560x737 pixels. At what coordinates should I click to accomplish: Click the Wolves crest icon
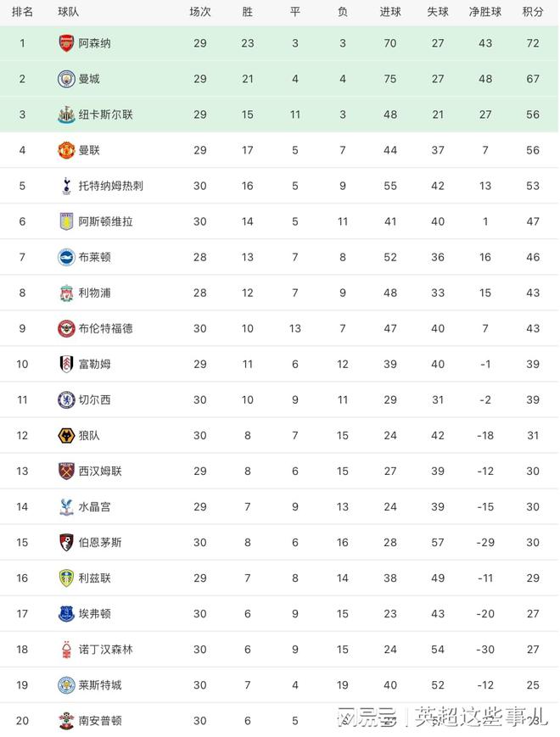pos(66,436)
